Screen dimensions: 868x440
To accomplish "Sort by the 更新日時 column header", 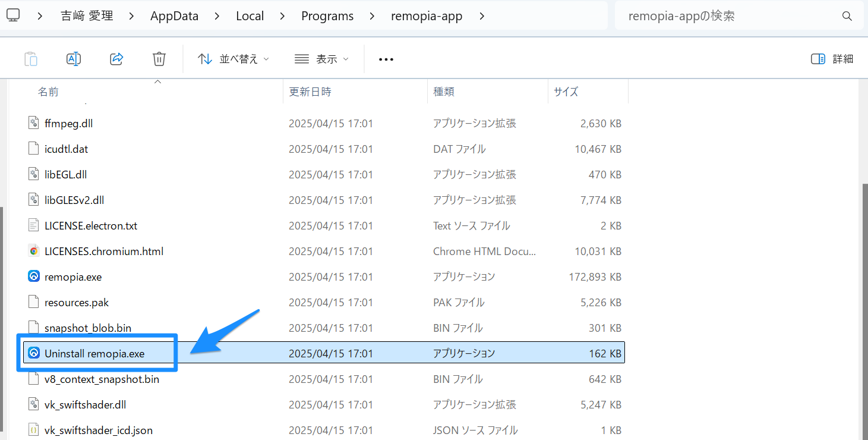I will (310, 92).
